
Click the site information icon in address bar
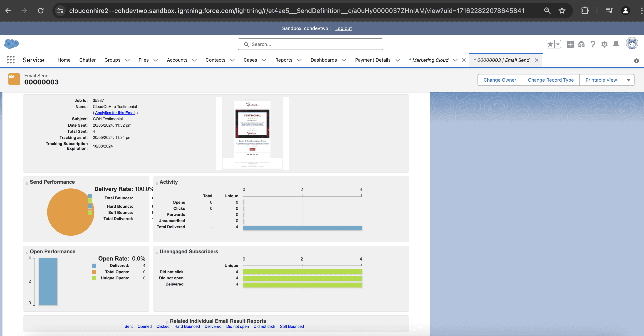coord(60,10)
